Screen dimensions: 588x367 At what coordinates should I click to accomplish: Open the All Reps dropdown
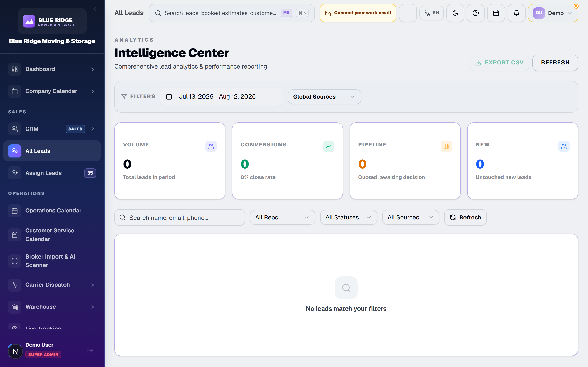point(282,217)
